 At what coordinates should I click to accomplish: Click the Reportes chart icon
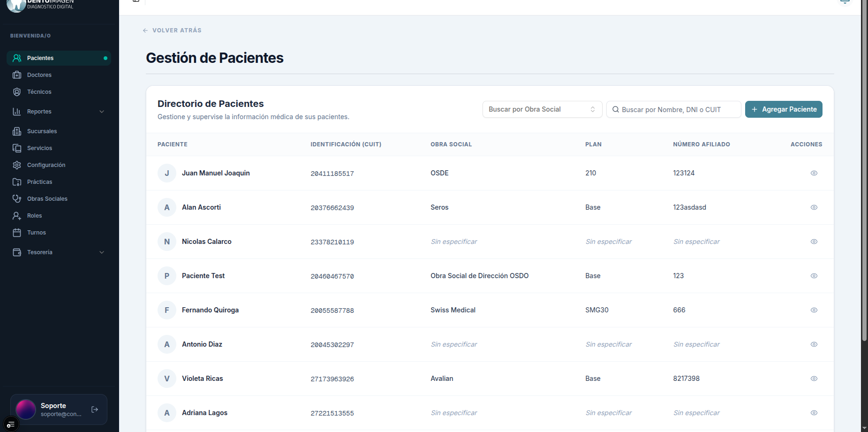coord(17,112)
